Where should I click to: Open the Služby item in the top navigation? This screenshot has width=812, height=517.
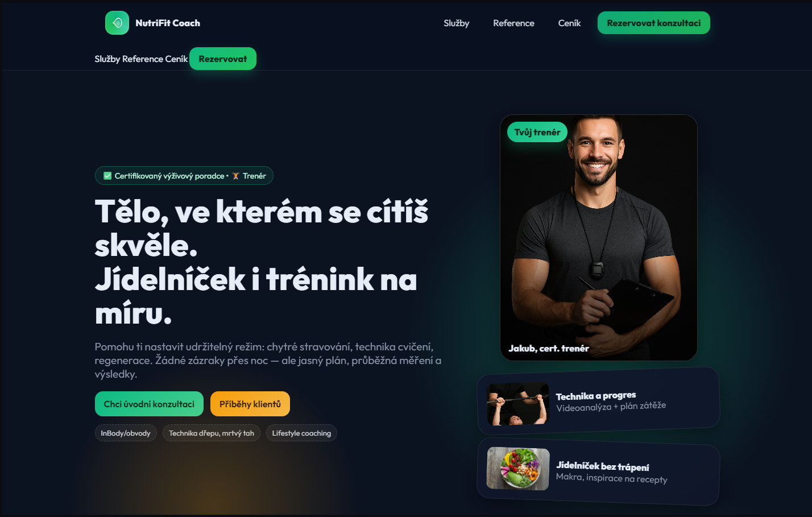pos(457,23)
